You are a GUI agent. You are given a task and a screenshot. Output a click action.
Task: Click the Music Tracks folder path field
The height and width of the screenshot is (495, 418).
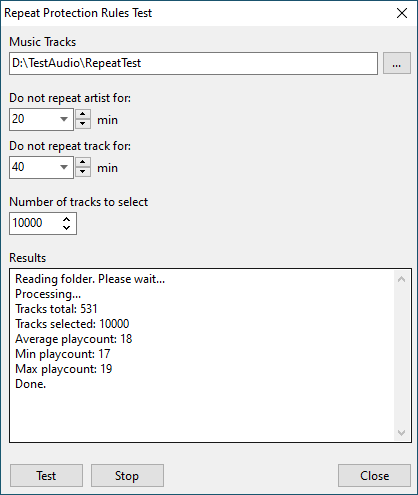pyautogui.click(x=193, y=63)
